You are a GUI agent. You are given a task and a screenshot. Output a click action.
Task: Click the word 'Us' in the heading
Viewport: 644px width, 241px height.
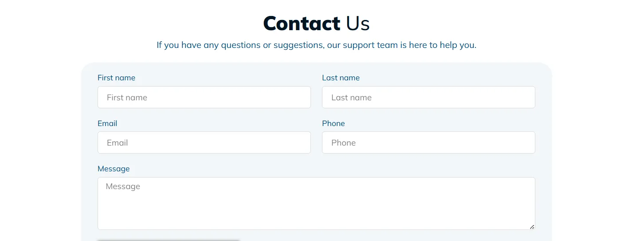357,24
